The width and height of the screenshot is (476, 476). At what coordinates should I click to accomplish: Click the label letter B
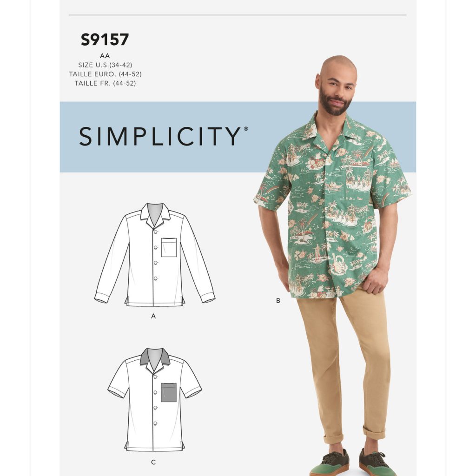click(x=278, y=301)
